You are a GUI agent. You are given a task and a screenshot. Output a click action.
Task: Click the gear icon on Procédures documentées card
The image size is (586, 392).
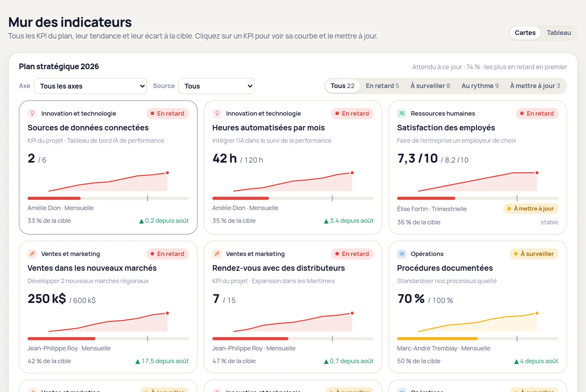pyautogui.click(x=402, y=254)
